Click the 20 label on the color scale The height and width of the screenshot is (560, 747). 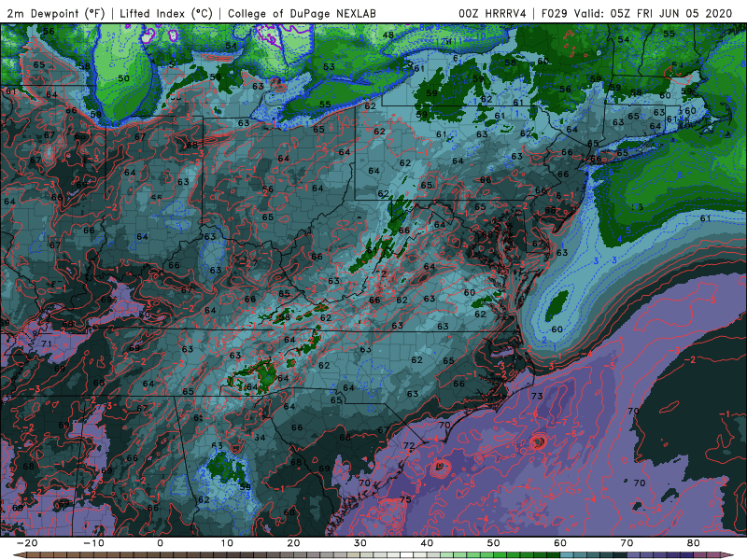tap(293, 543)
